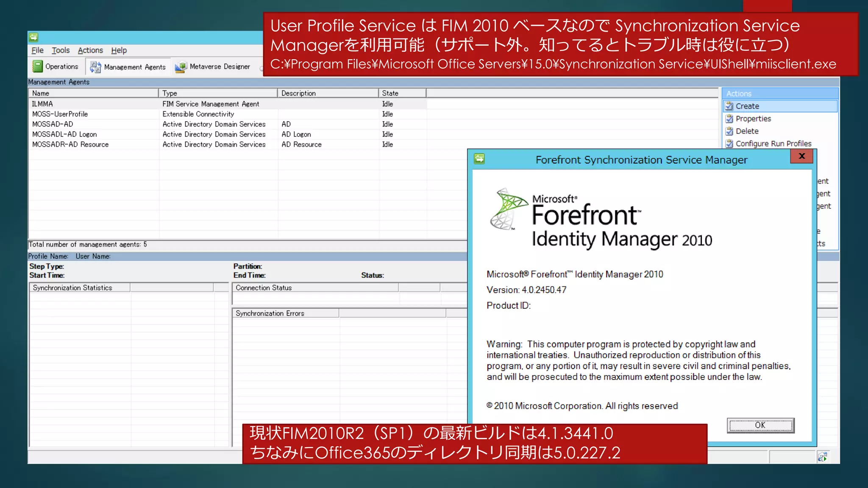Select the MOSS-UserProfile agent row
Viewport: 868px width, 488px height.
coord(228,114)
